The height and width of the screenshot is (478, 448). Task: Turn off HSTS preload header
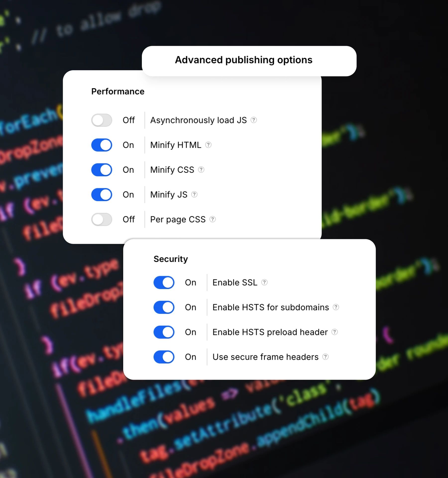click(164, 332)
